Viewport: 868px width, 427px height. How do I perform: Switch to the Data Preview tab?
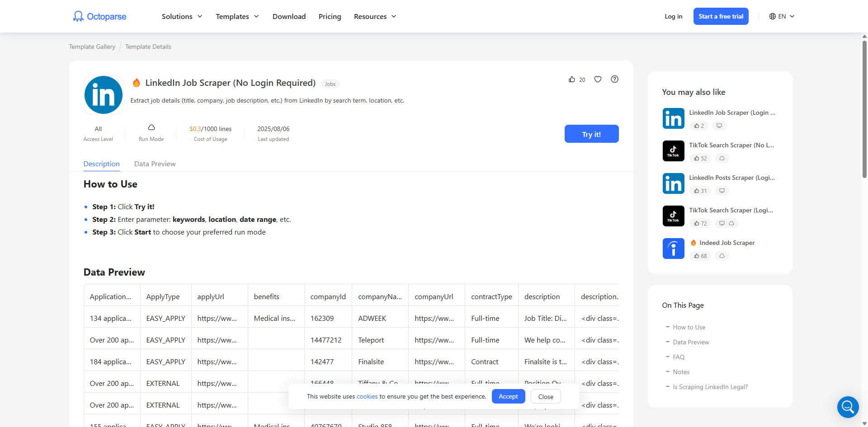tap(155, 164)
